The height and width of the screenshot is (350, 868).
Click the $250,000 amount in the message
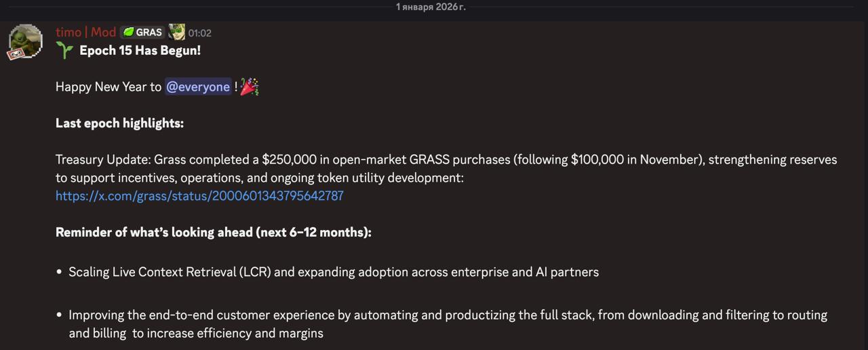(x=290, y=159)
